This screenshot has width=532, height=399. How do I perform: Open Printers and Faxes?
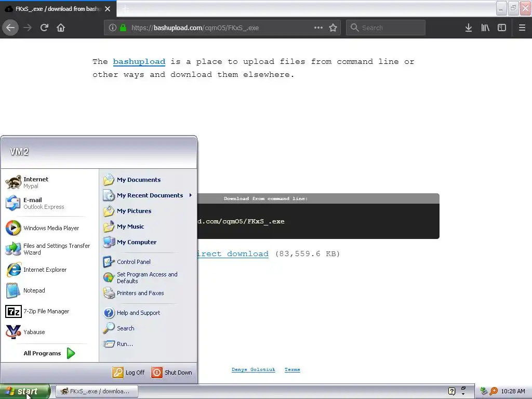[148, 293]
